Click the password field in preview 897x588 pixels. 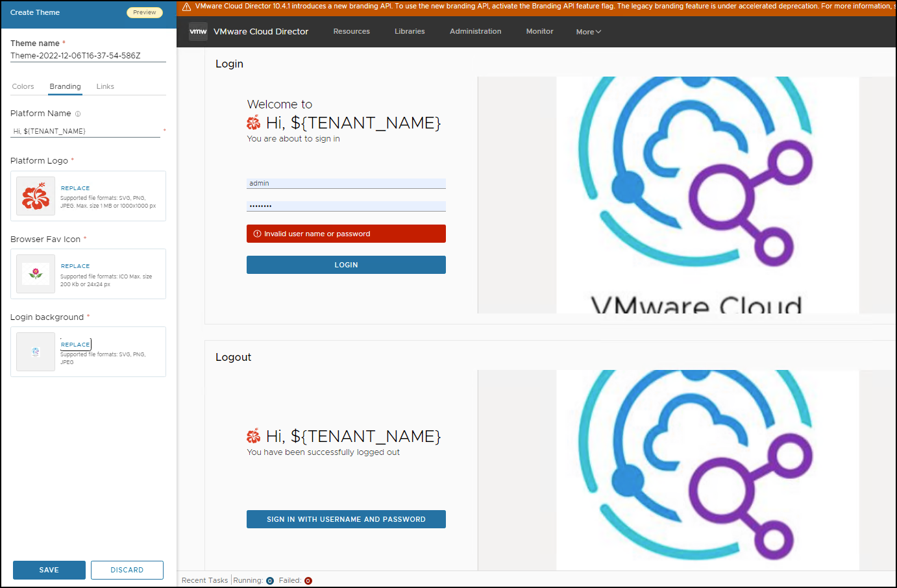pyautogui.click(x=346, y=206)
